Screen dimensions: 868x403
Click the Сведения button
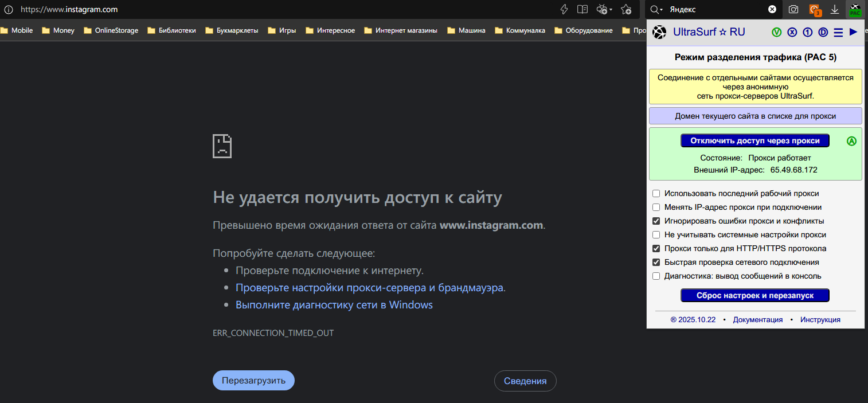(x=525, y=381)
